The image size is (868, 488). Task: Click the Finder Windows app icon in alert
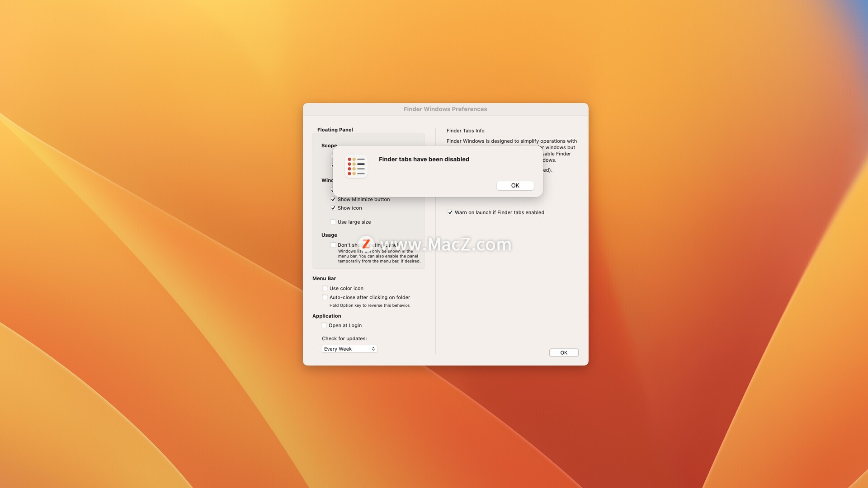coord(356,166)
